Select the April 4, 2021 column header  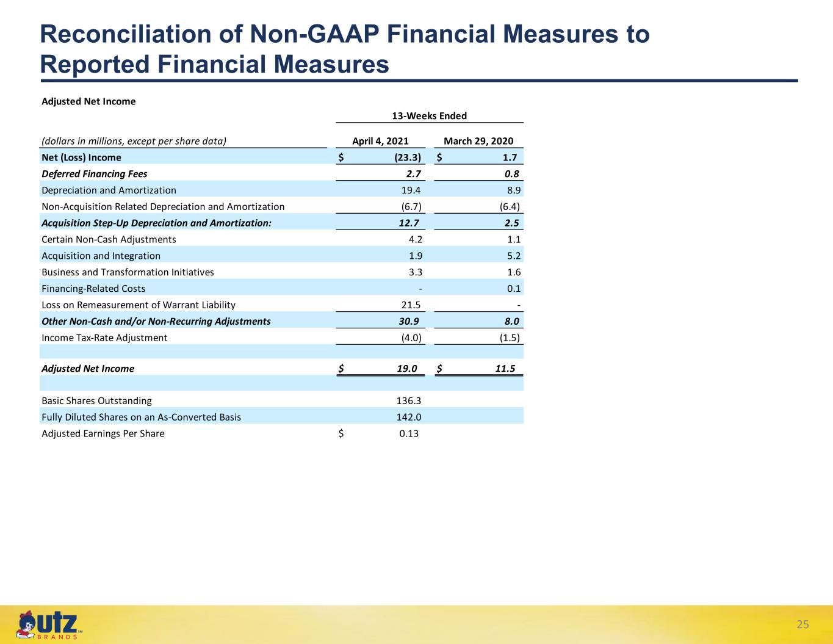(381, 141)
